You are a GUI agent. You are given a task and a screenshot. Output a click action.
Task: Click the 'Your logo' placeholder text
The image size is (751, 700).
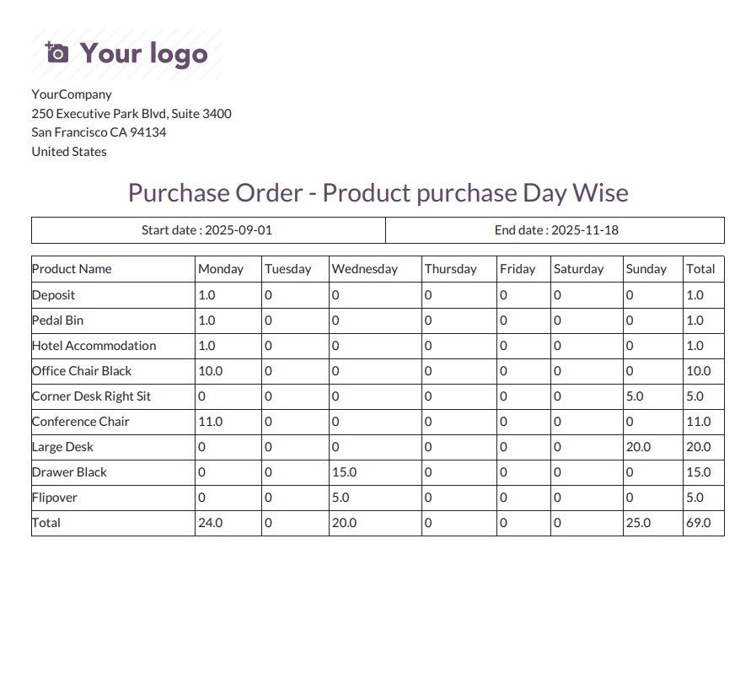pyautogui.click(x=143, y=53)
